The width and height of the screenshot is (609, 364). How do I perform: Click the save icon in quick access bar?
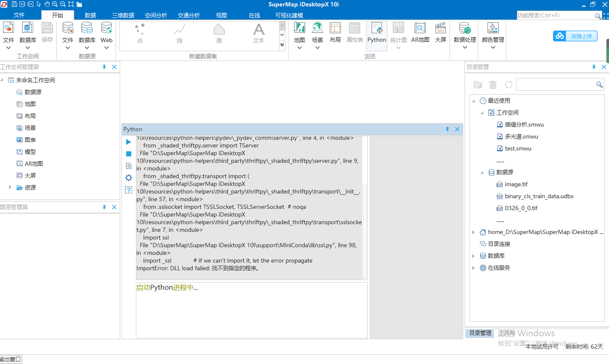[x=14, y=4]
